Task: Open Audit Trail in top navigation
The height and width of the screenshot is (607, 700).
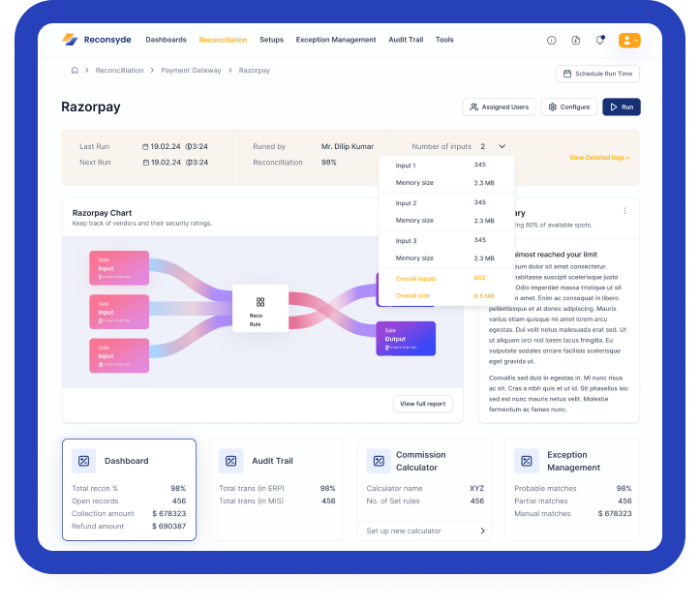Action: pyautogui.click(x=406, y=40)
